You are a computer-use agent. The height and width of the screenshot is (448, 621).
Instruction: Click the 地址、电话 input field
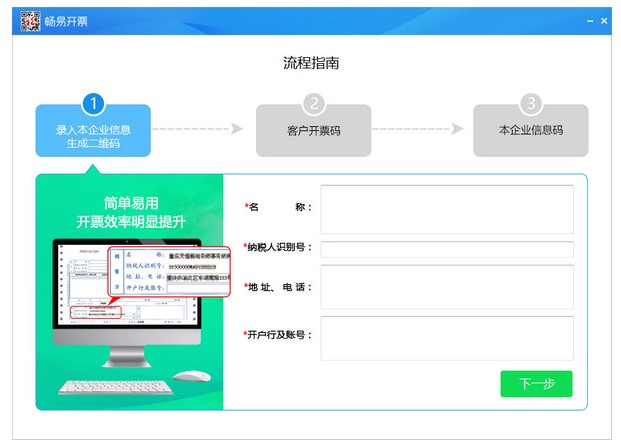pos(447,287)
